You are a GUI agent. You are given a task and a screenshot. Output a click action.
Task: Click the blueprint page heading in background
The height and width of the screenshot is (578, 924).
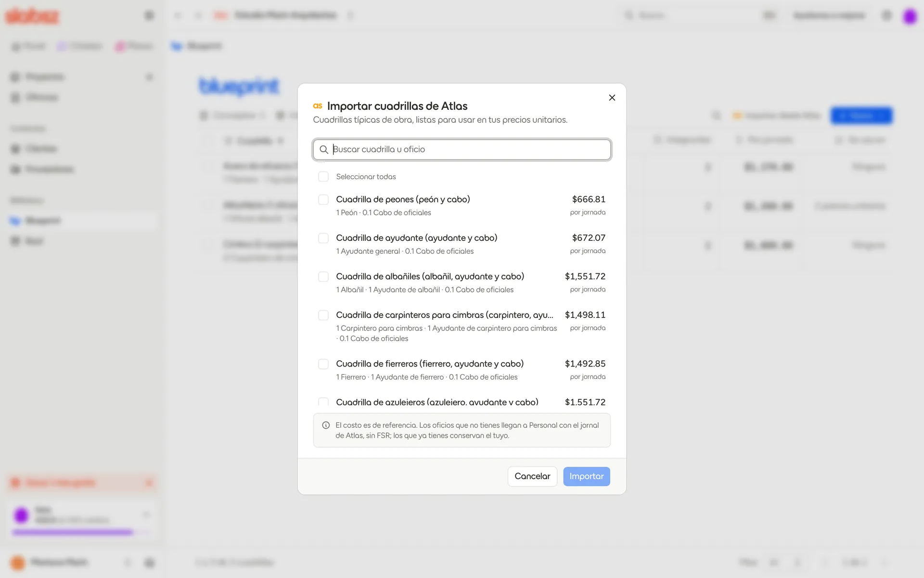(x=239, y=86)
